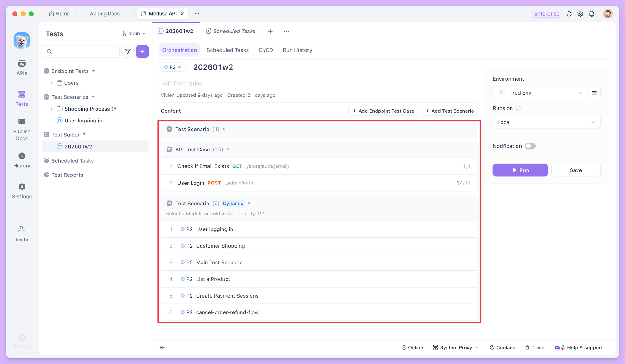This screenshot has width=625, height=364.
Task: Open the History panel
Action: 22,159
